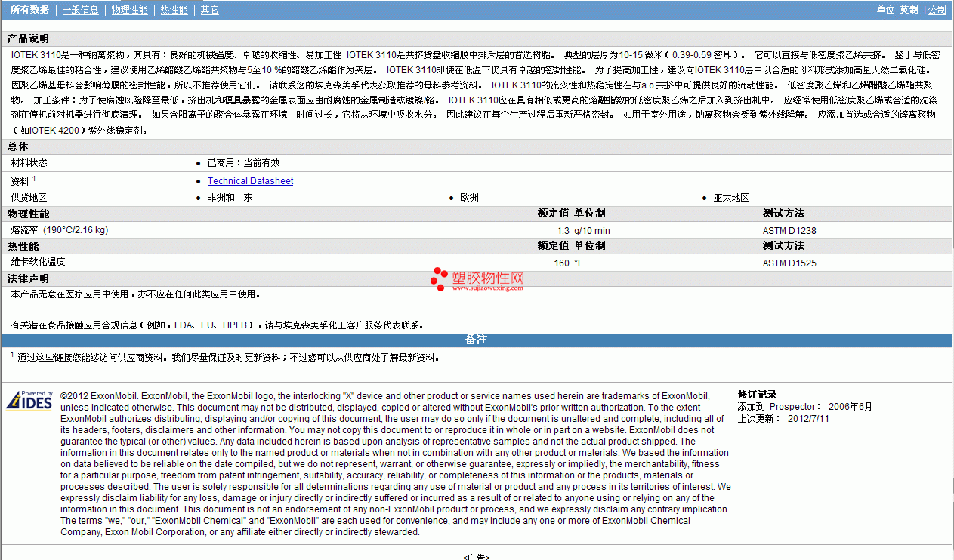Switch units to 英制
Image resolution: width=954 pixels, height=560 pixels.
coord(909,10)
